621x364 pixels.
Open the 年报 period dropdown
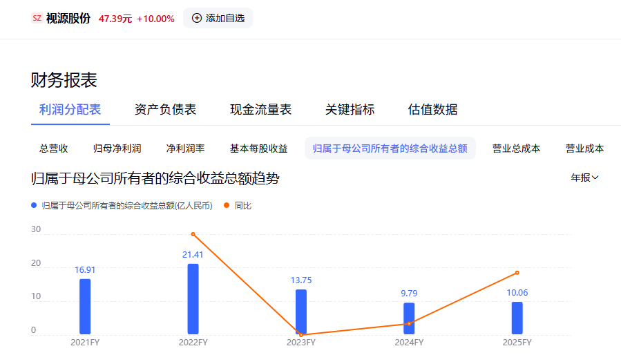click(584, 178)
